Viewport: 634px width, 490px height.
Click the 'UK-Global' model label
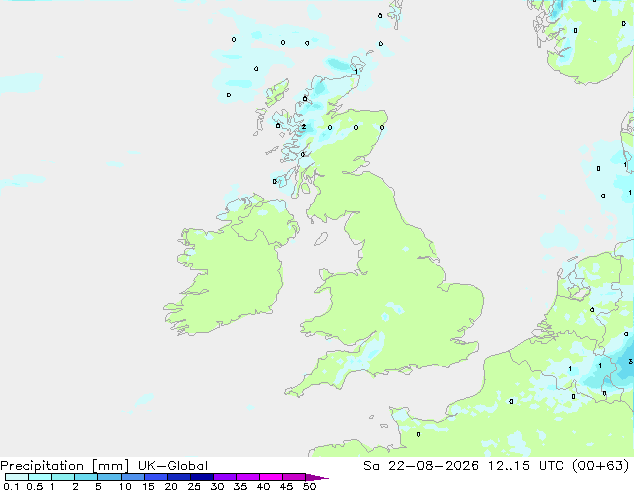173,466
